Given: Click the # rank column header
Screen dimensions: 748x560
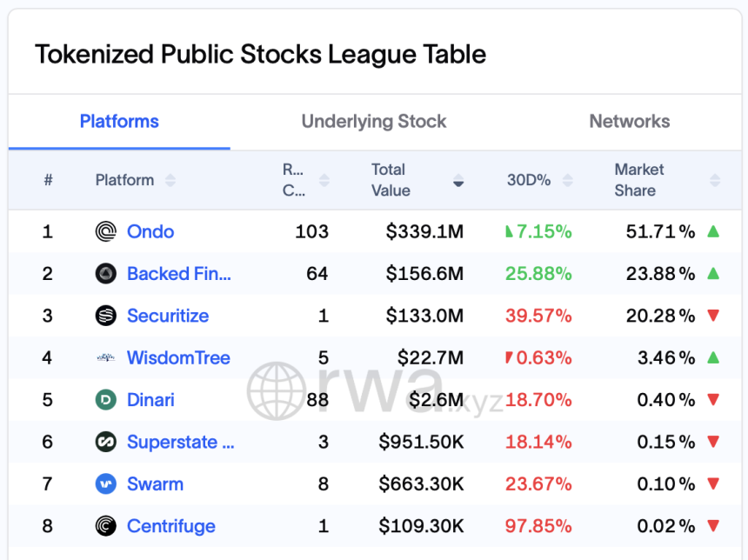Looking at the screenshot, I should (x=49, y=180).
